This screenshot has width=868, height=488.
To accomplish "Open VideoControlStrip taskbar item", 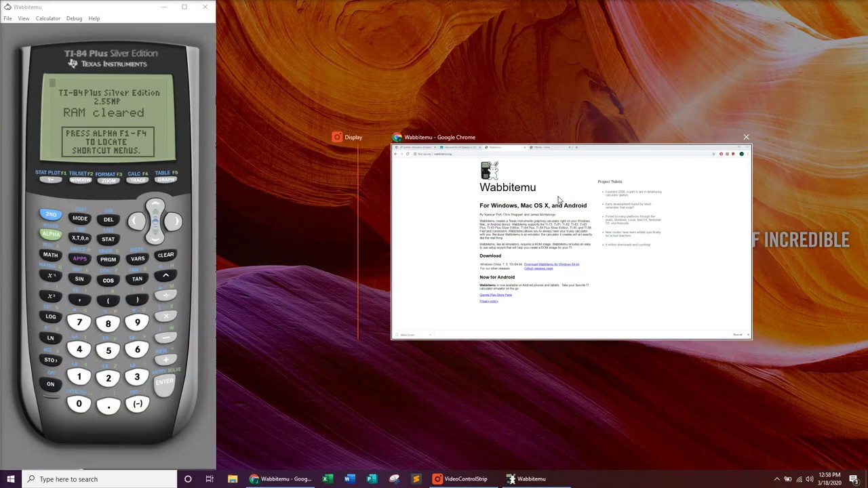I will pyautogui.click(x=460, y=479).
